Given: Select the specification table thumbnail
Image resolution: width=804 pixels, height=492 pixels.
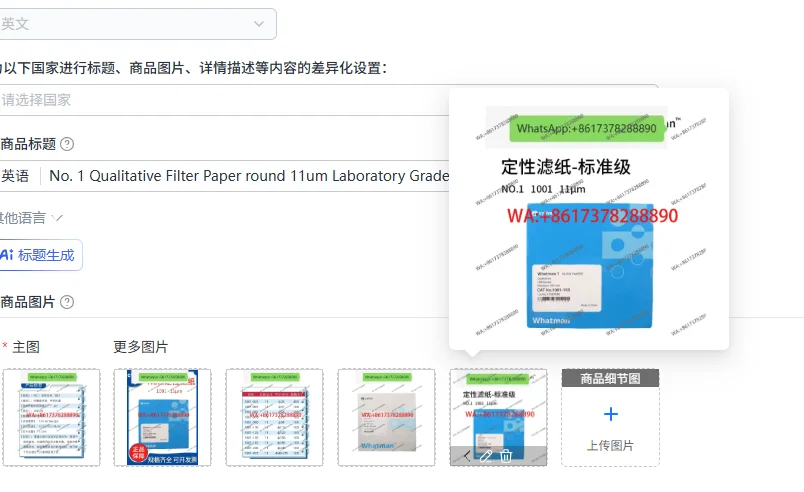Looking at the screenshot, I should point(274,417).
